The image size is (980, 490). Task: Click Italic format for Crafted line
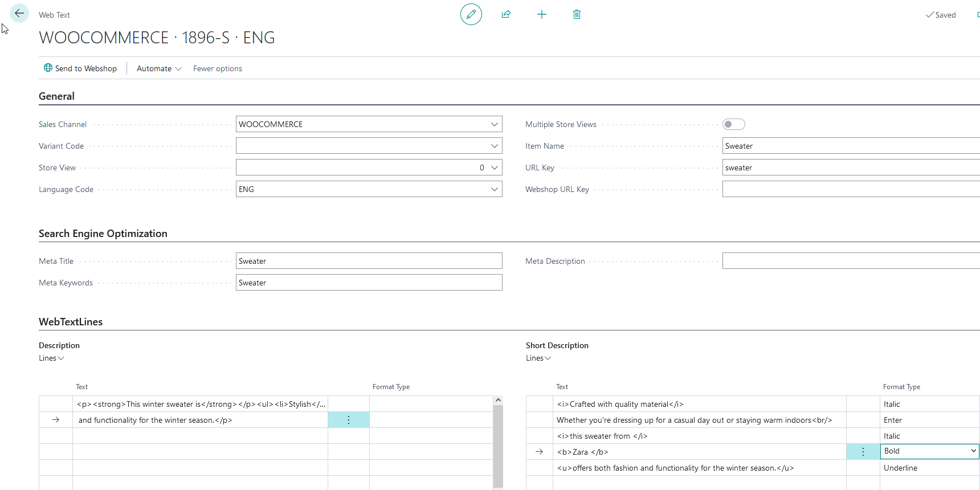pyautogui.click(x=930, y=404)
